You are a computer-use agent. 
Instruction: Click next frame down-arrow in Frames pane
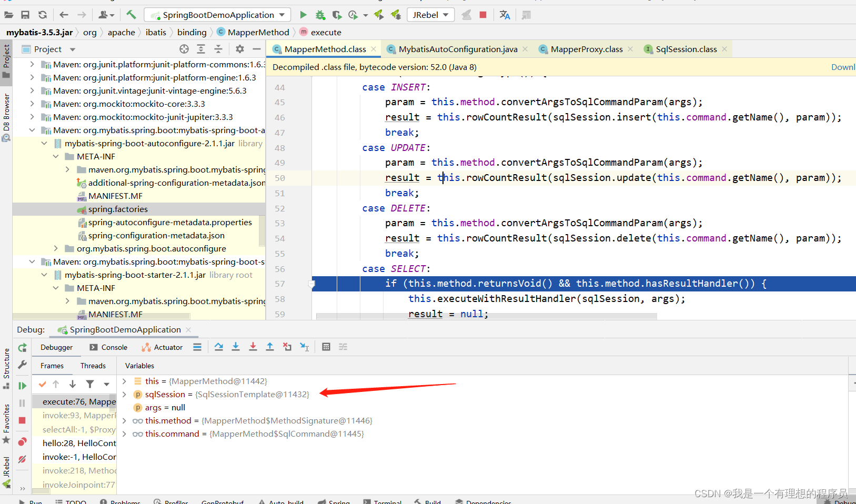[x=73, y=384]
